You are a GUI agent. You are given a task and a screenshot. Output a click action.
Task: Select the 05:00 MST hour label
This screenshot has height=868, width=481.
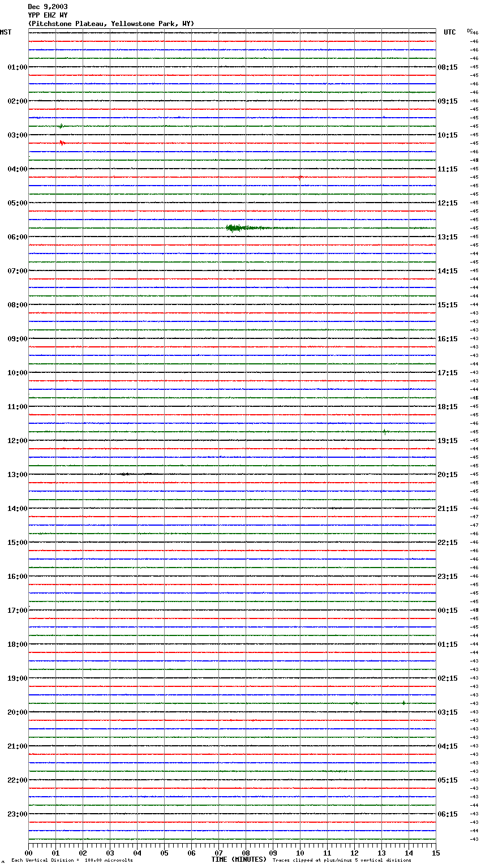click(18, 203)
